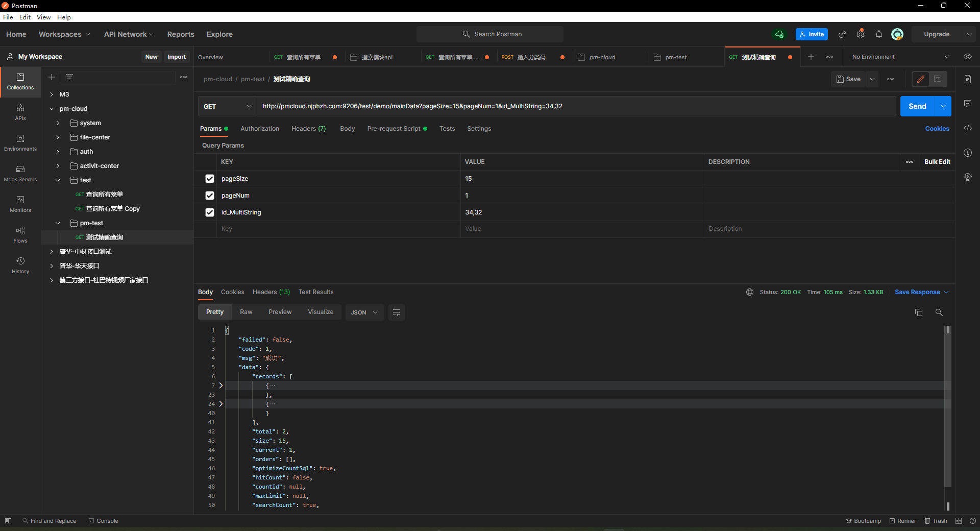Open Postman settings gear icon
Image resolution: width=980 pixels, height=531 pixels.
(861, 34)
